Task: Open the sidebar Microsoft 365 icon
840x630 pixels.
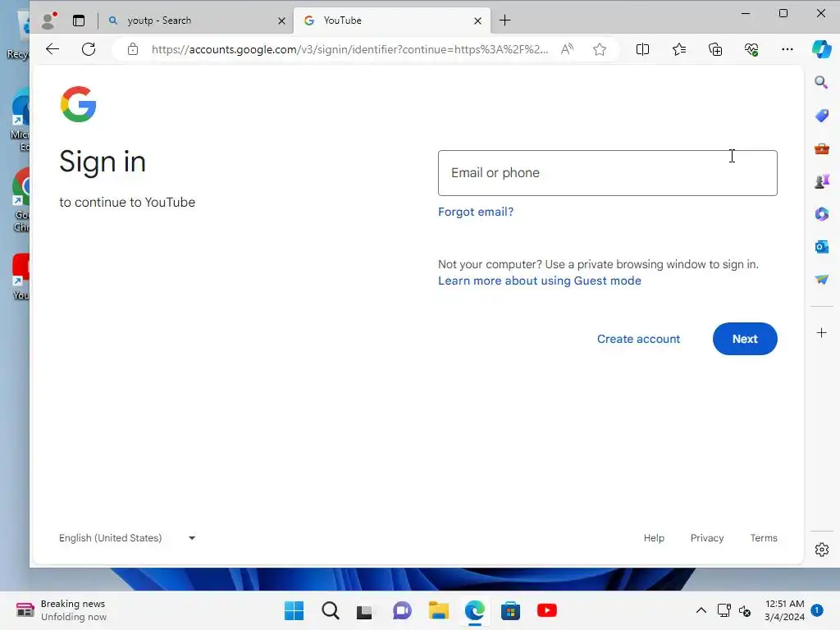Action: [821, 214]
